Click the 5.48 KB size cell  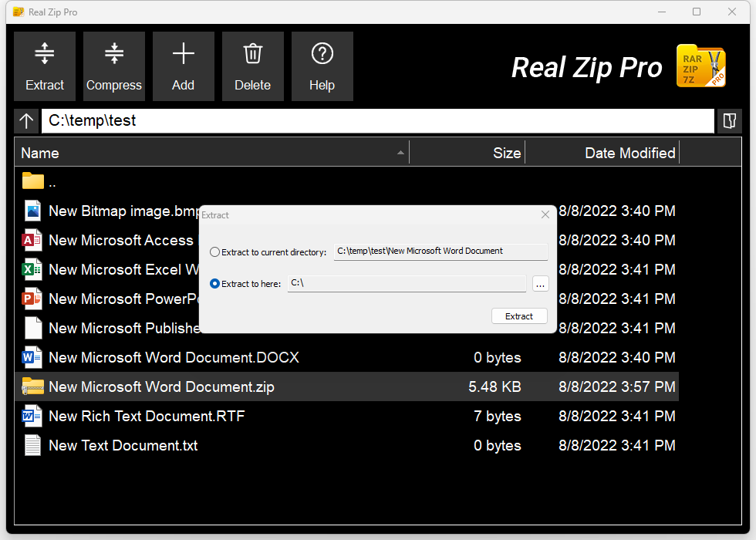pos(494,386)
